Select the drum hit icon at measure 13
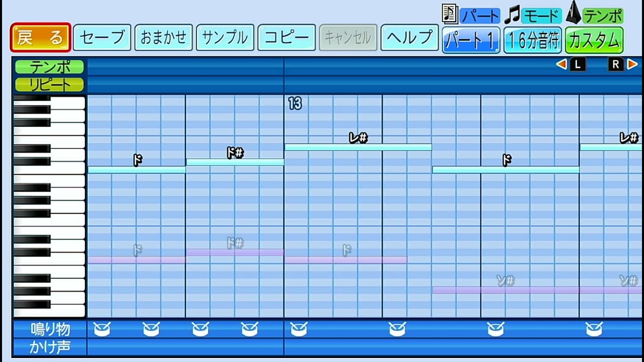Image resolution: width=644 pixels, height=362 pixels. (298, 329)
